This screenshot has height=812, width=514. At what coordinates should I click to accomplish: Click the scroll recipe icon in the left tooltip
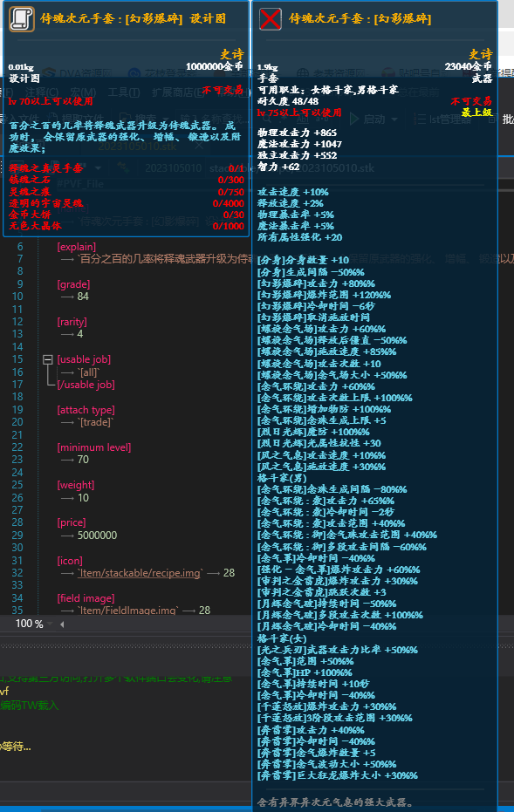coord(22,19)
